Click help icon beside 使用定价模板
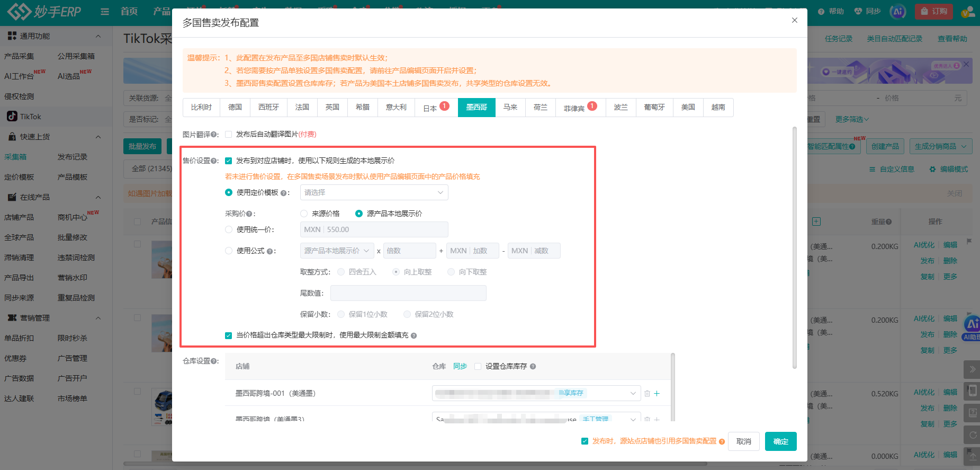 tap(283, 193)
